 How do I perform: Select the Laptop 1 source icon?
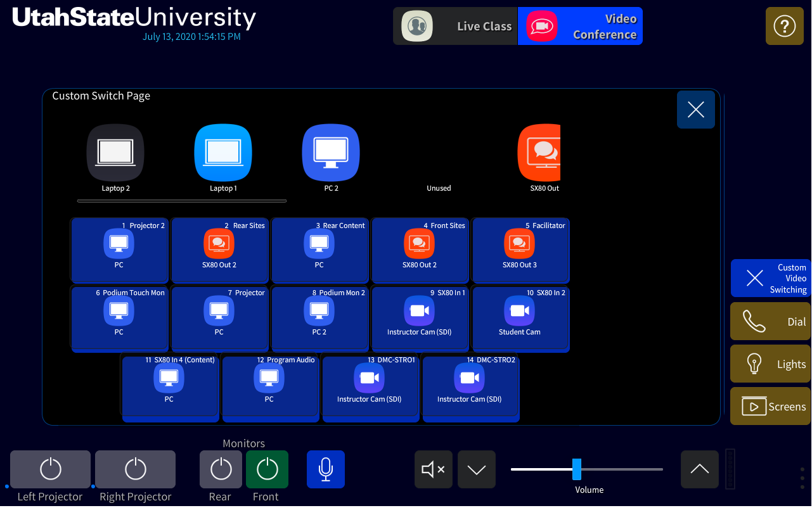point(223,153)
